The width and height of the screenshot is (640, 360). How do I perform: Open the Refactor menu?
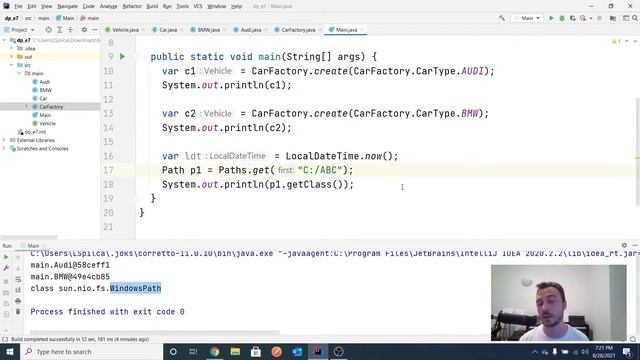click(x=132, y=6)
